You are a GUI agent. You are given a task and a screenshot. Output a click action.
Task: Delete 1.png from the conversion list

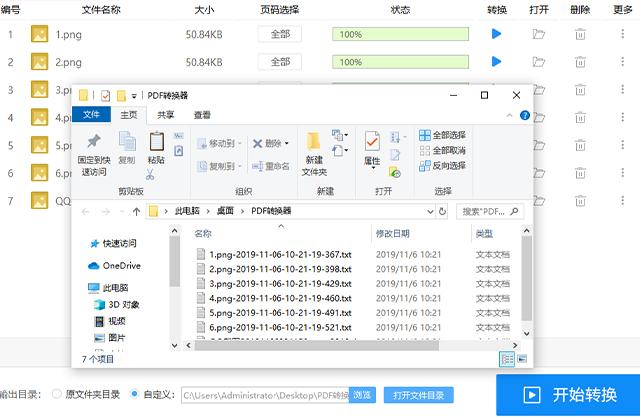tap(580, 34)
